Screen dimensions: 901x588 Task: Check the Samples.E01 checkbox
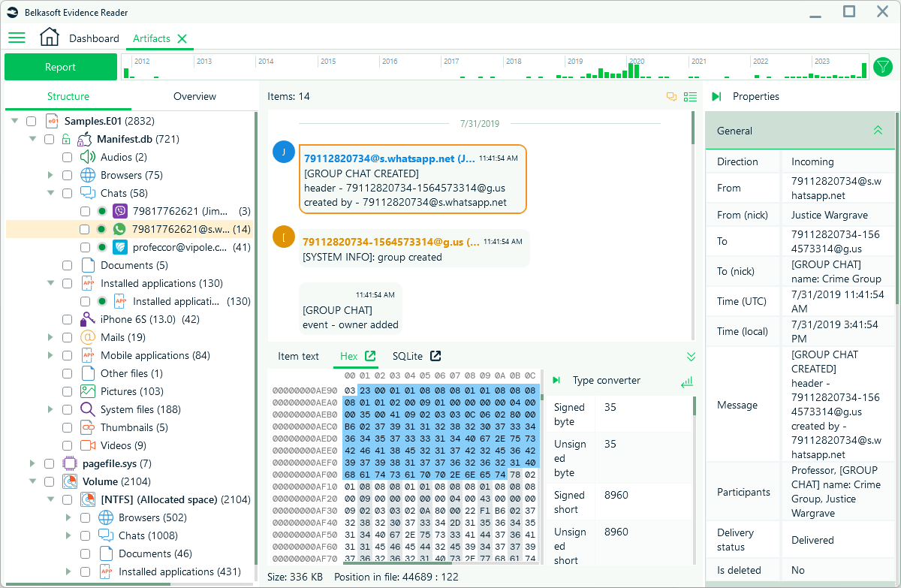[x=31, y=121]
